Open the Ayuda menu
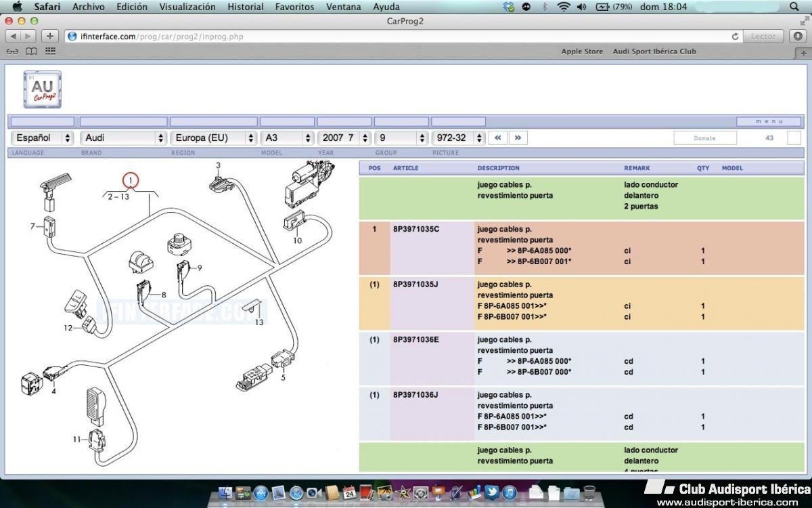Viewport: 812px width, 508px height. point(386,7)
